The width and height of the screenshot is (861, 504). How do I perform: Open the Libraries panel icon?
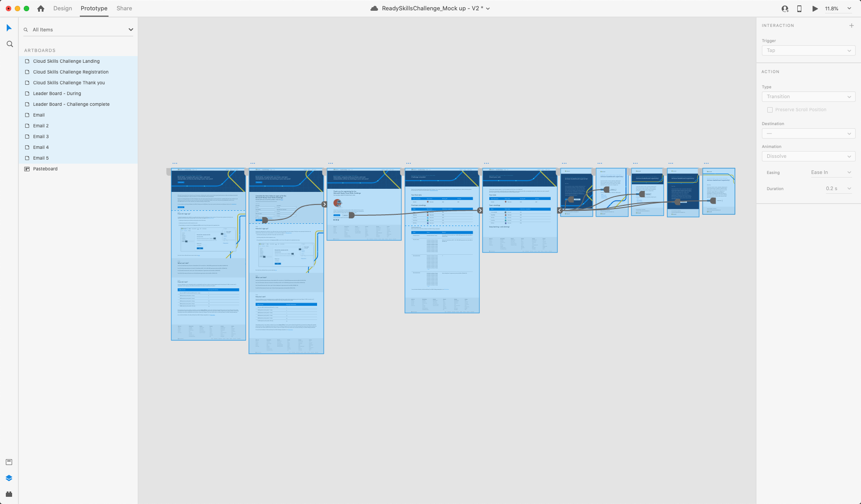[x=9, y=462]
